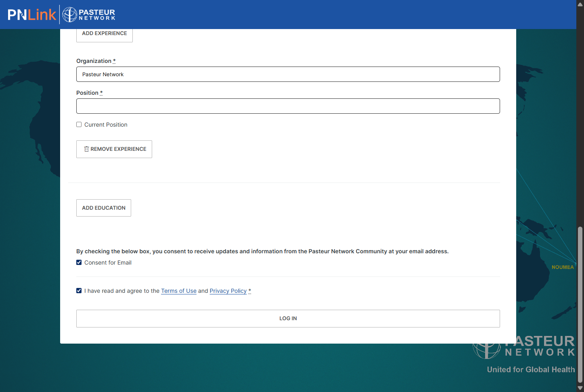The width and height of the screenshot is (584, 392).
Task: Click the page scrollbar thumb
Action: pos(580,304)
